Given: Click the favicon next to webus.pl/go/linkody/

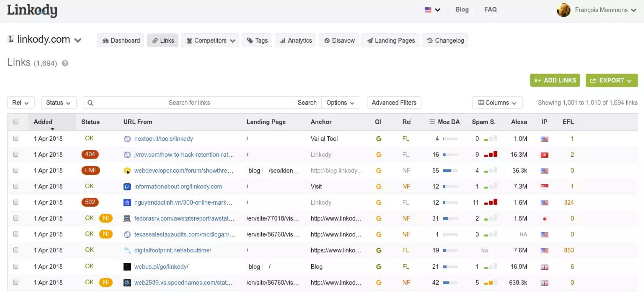Looking at the screenshot, I should (127, 267).
